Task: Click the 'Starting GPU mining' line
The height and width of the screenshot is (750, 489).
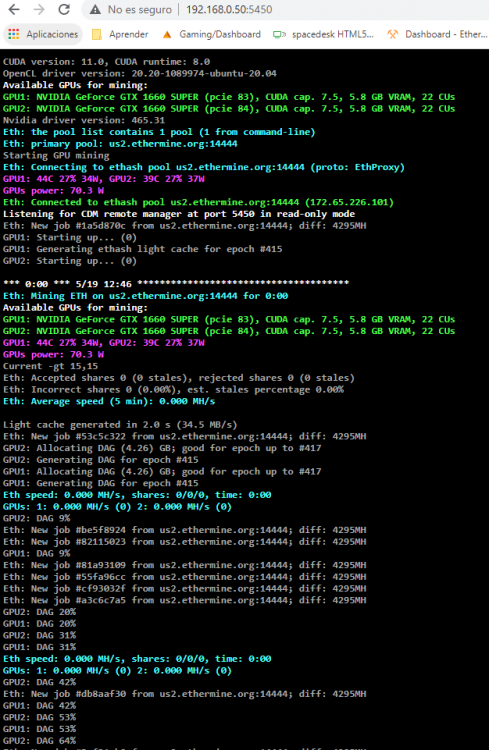Action: click(56, 155)
